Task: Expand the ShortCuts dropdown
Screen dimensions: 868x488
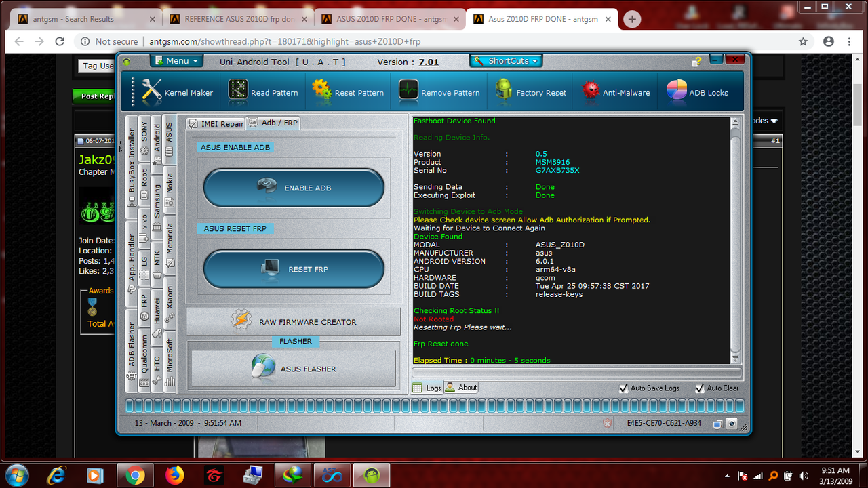Action: pyautogui.click(x=506, y=61)
